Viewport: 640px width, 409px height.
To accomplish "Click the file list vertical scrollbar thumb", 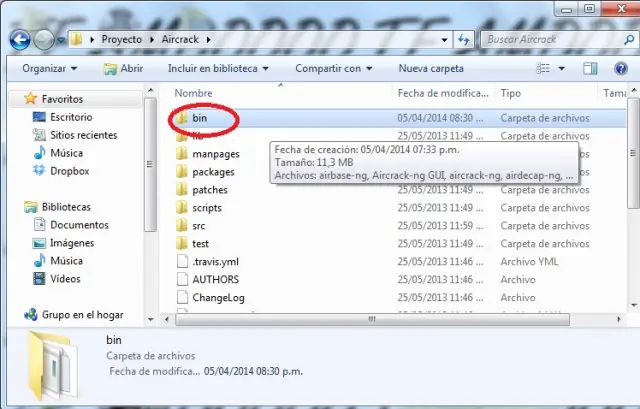I will [x=633, y=153].
